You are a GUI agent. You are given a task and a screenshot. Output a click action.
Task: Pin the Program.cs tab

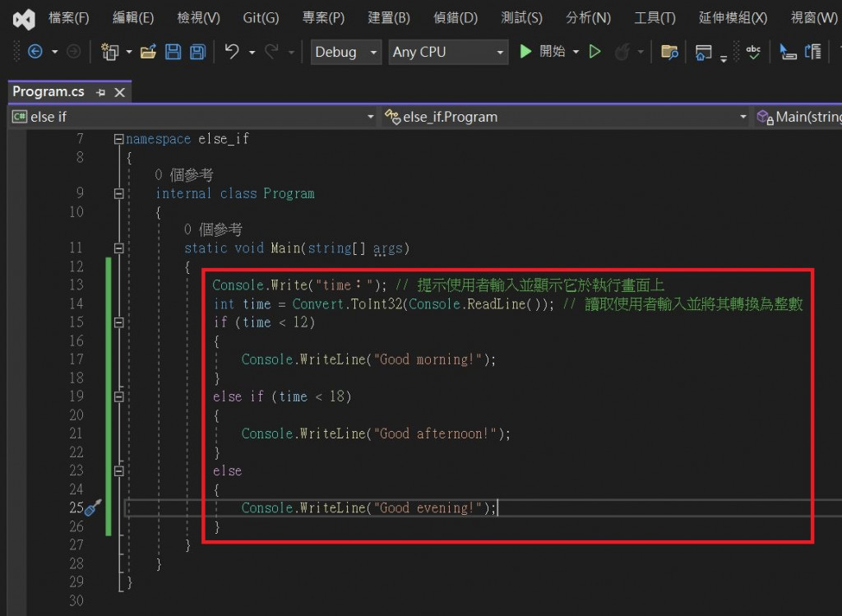click(100, 92)
